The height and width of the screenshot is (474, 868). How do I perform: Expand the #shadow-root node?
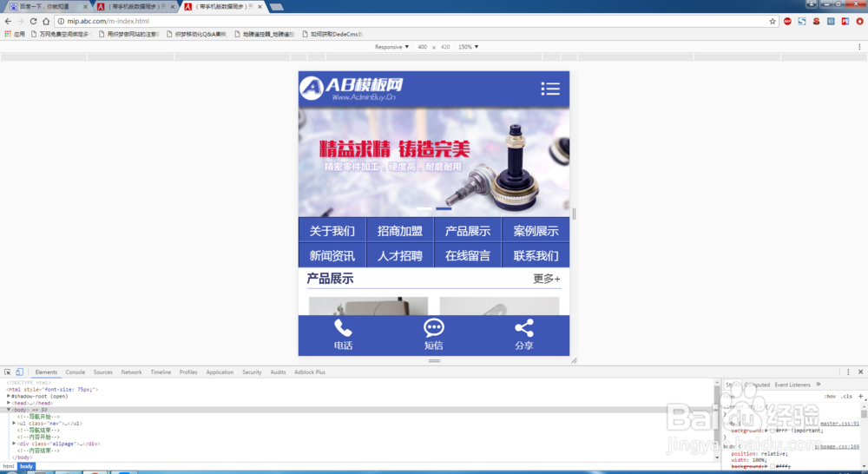point(9,396)
